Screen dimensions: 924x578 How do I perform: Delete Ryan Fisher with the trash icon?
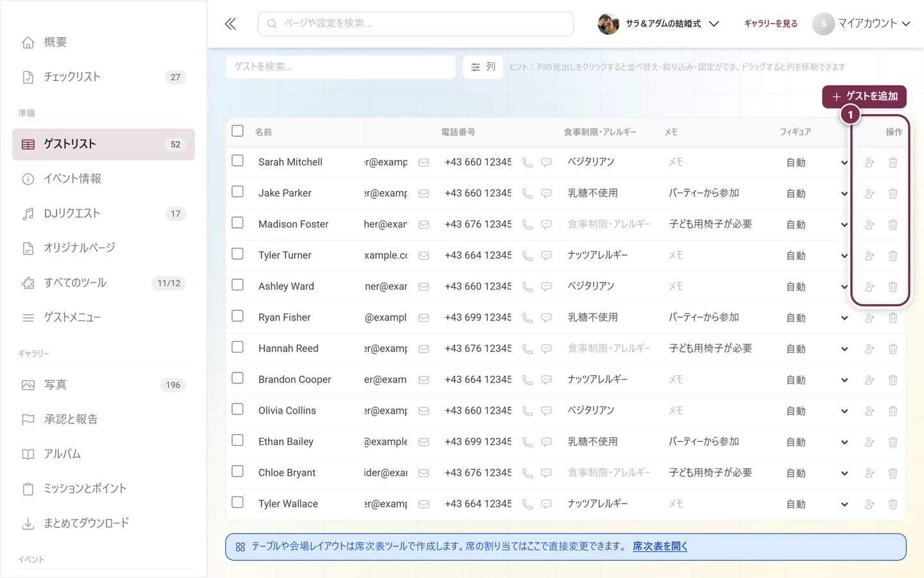(893, 318)
